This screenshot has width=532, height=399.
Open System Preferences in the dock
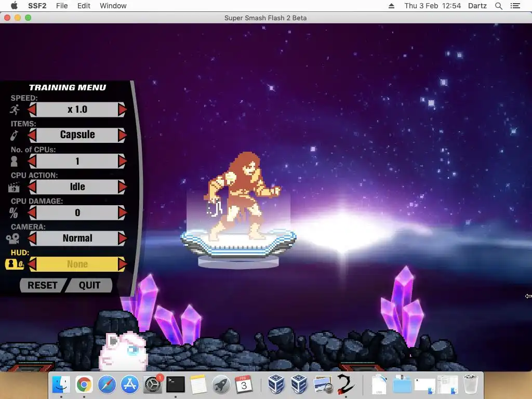coord(153,384)
